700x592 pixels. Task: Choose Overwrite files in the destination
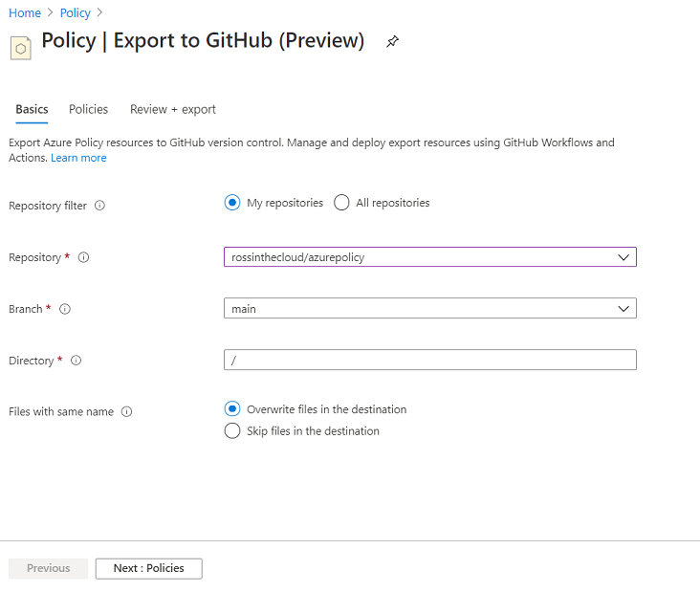coord(232,409)
